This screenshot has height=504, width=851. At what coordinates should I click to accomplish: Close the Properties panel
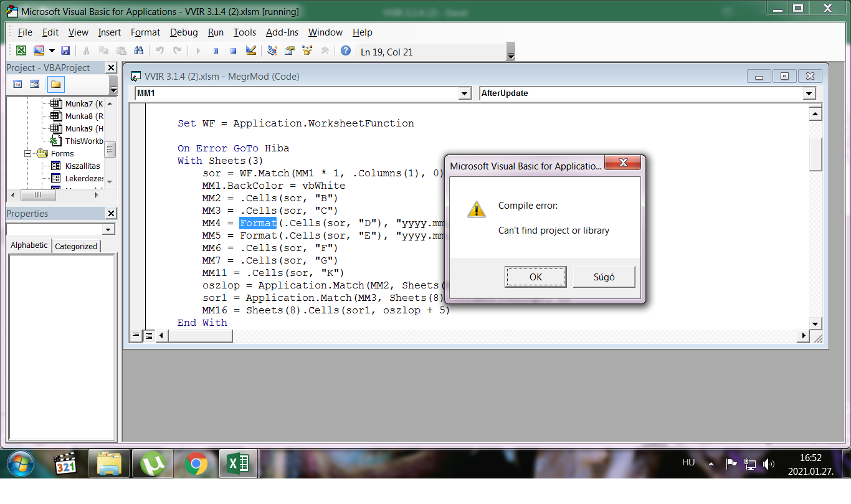tap(111, 213)
